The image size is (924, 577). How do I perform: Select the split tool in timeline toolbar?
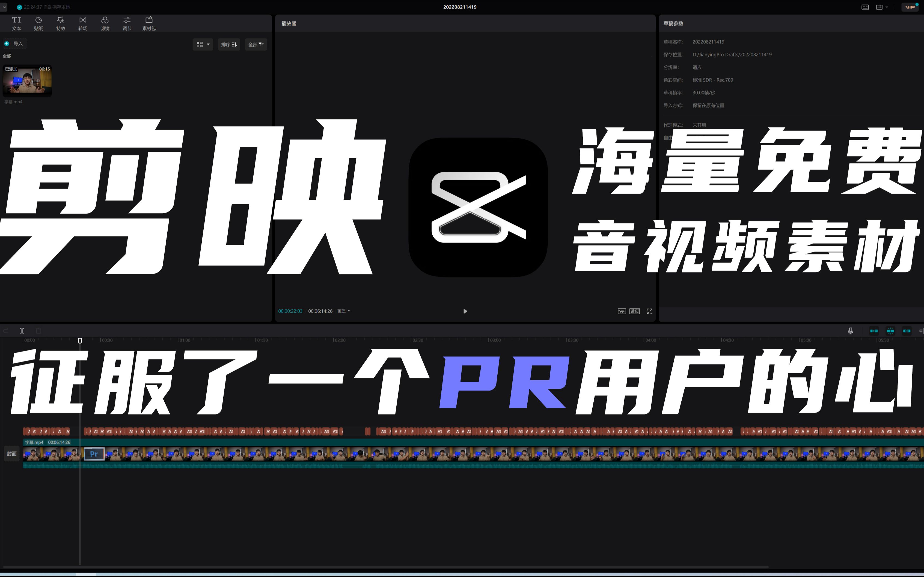(x=22, y=331)
